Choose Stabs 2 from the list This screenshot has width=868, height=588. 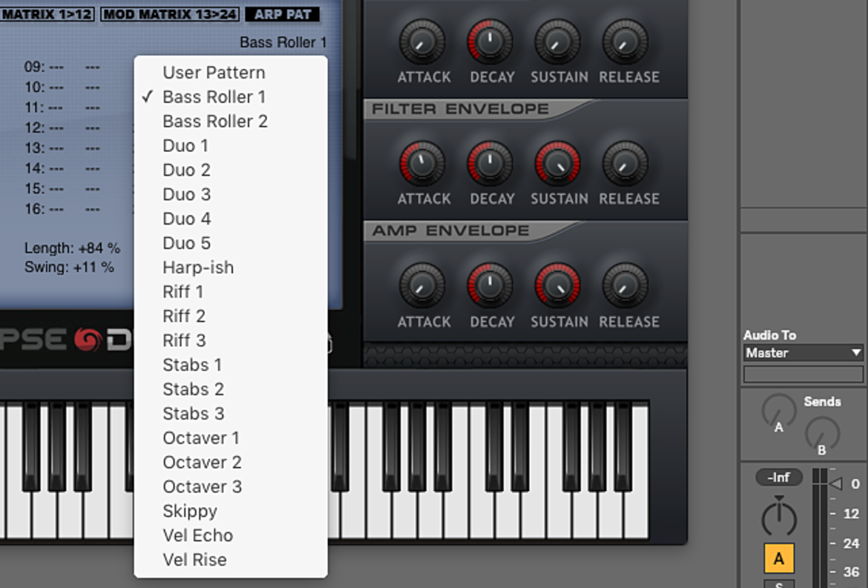(231, 389)
